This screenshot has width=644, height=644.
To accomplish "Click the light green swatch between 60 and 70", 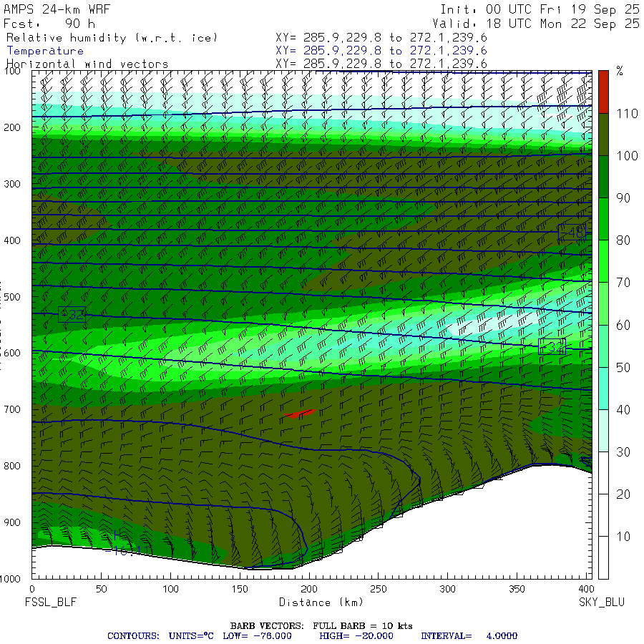I will click(603, 303).
